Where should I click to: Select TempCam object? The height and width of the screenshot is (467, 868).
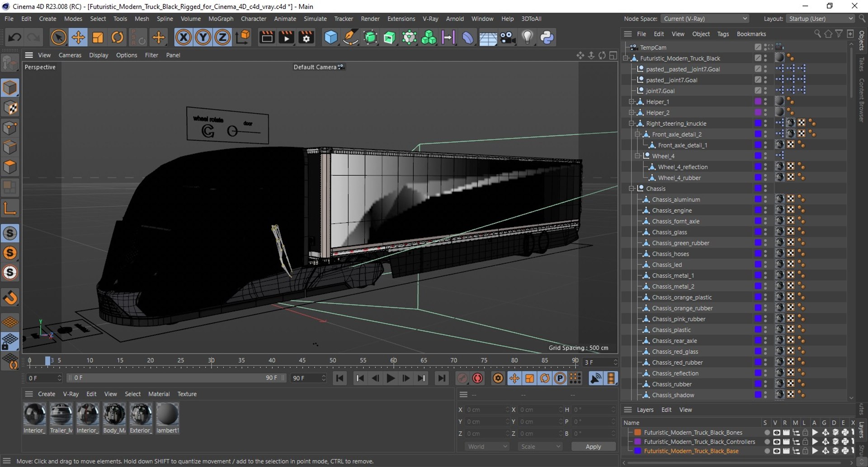tap(653, 48)
